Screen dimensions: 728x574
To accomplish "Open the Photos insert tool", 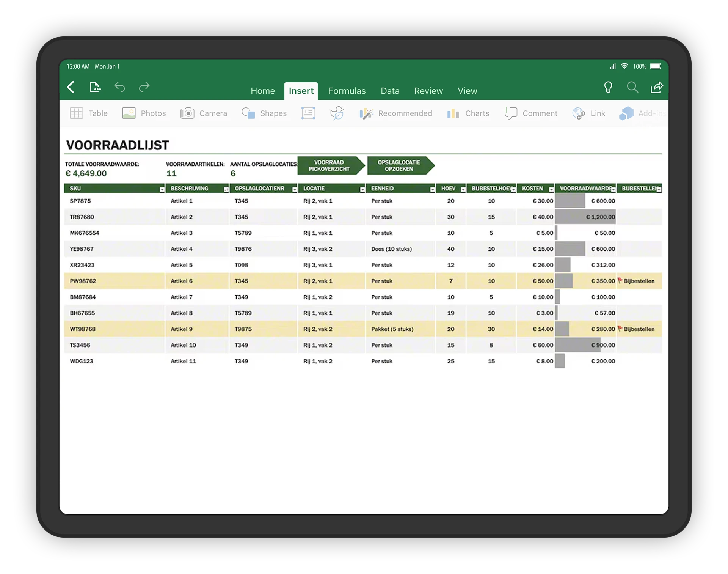I will [x=144, y=113].
